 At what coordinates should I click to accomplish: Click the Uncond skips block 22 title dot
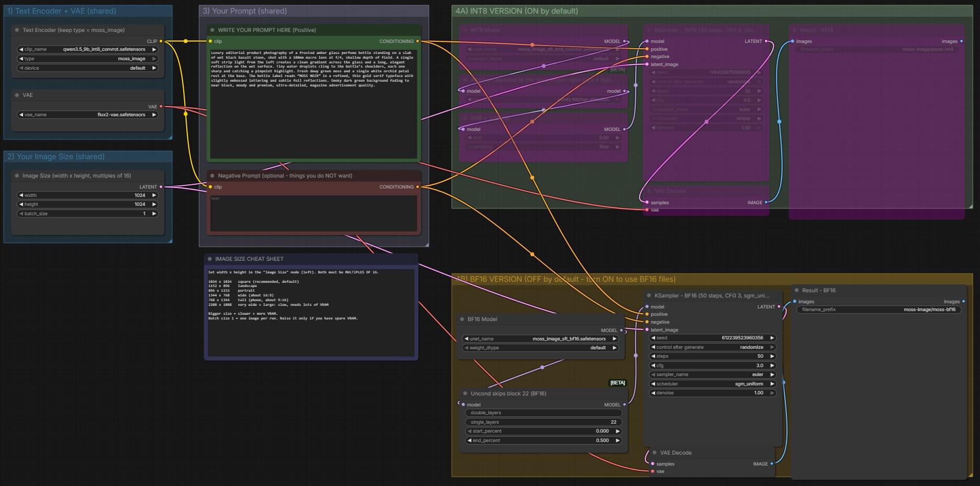465,393
